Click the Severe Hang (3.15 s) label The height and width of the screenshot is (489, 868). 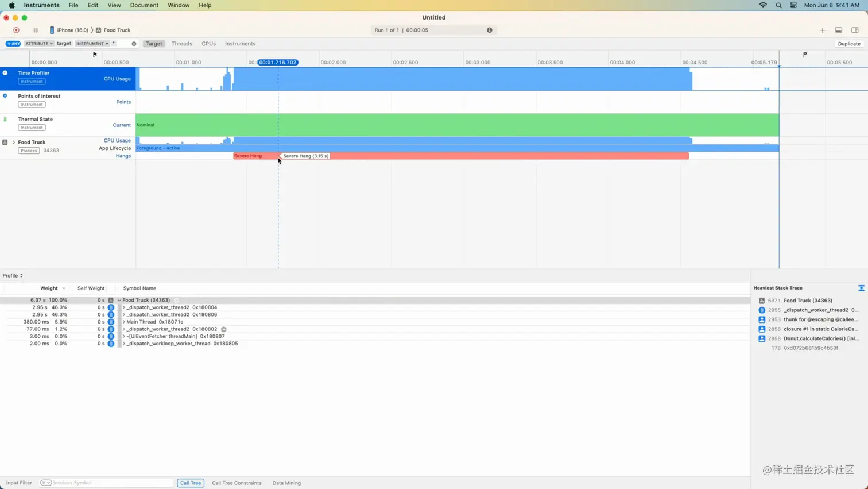[305, 156]
